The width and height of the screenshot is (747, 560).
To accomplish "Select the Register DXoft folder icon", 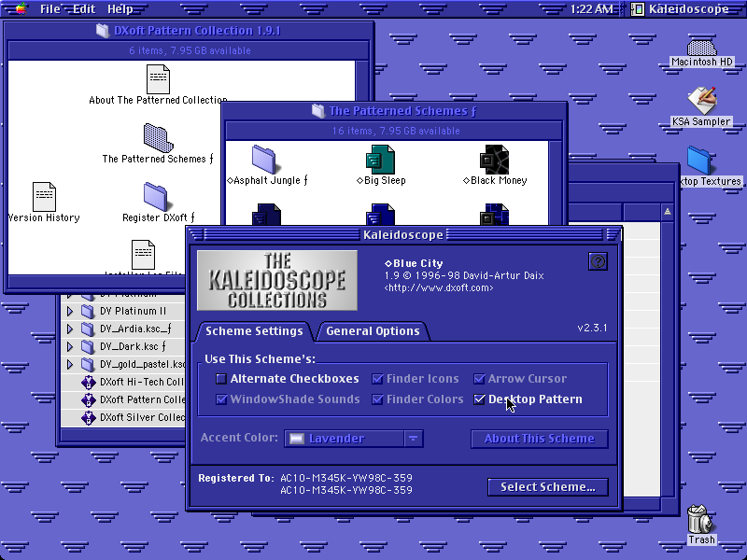I will (155, 197).
